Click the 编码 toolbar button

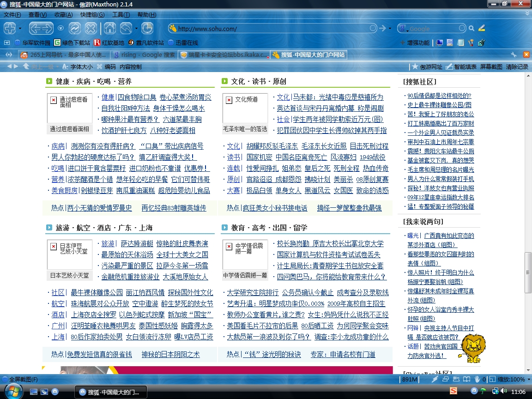point(106,67)
